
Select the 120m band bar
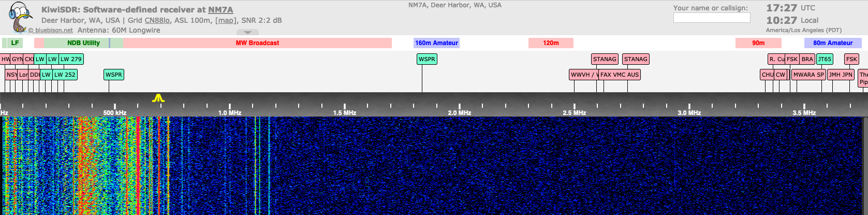pyautogui.click(x=551, y=43)
